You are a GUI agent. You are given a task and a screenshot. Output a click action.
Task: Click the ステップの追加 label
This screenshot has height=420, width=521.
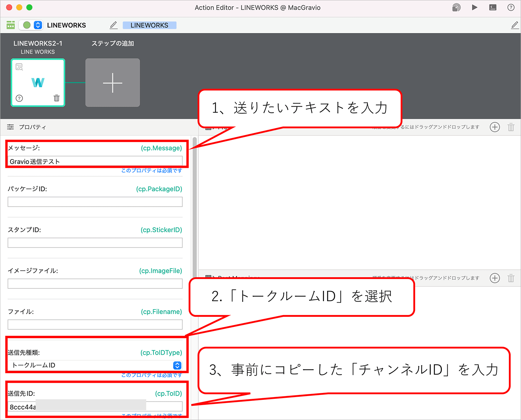pyautogui.click(x=113, y=43)
